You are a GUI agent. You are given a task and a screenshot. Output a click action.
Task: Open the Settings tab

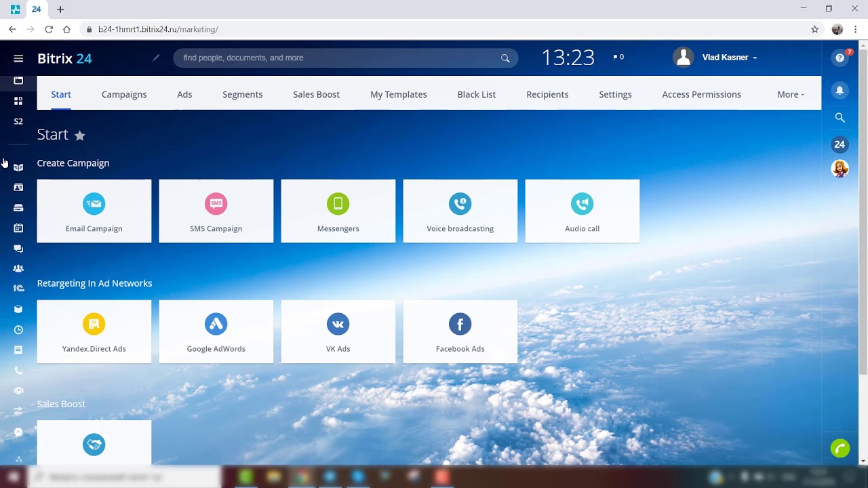click(615, 94)
